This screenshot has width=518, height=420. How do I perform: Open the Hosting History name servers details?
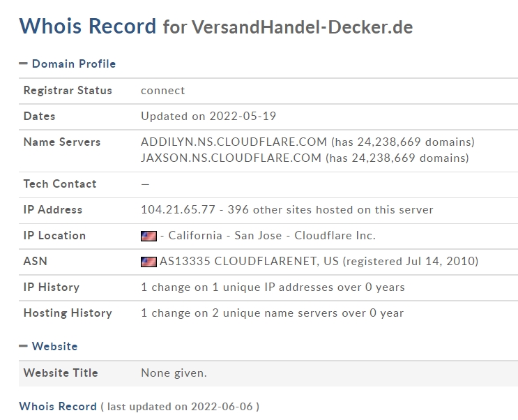click(x=272, y=313)
